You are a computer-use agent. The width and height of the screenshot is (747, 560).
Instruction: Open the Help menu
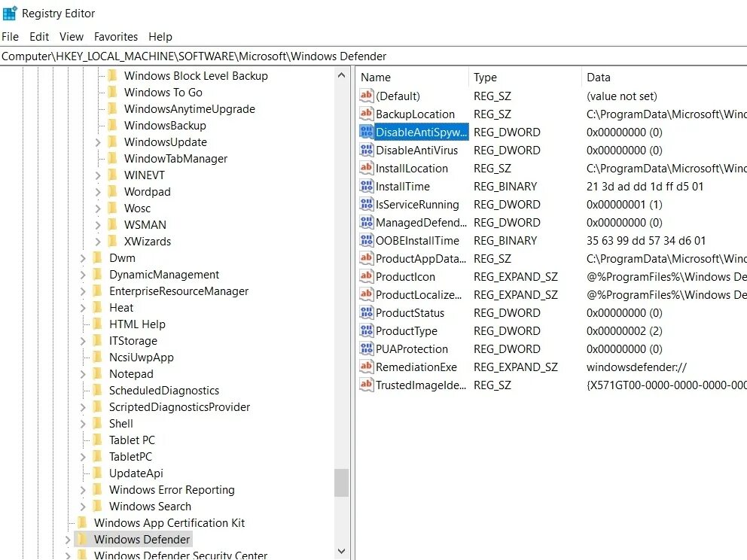point(160,37)
